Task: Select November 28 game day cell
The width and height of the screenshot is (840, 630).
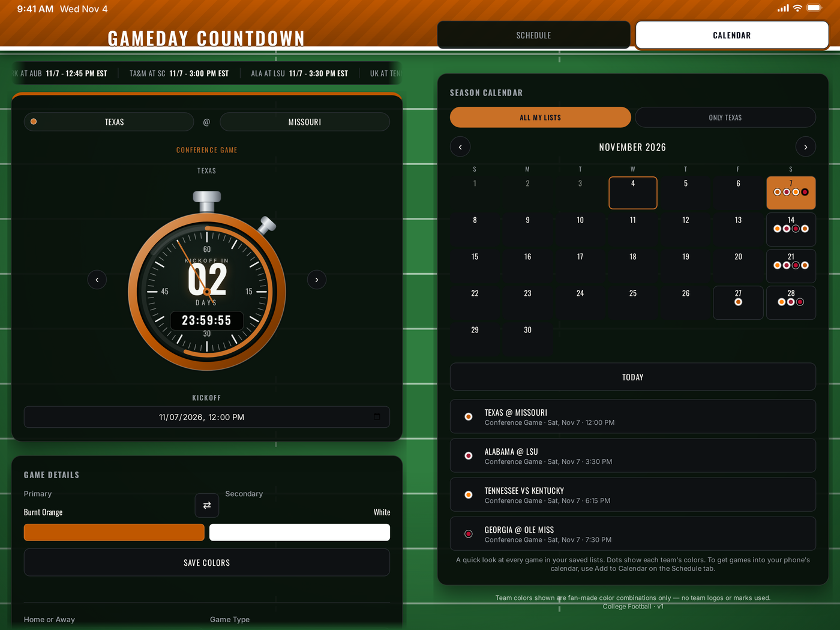Action: click(x=791, y=302)
